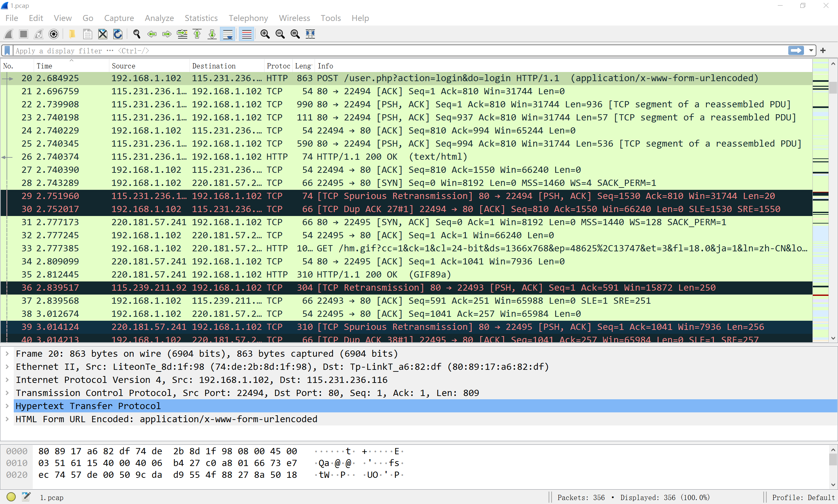This screenshot has height=504, width=838.
Task: Open the Telephony menu
Action: [x=248, y=18]
